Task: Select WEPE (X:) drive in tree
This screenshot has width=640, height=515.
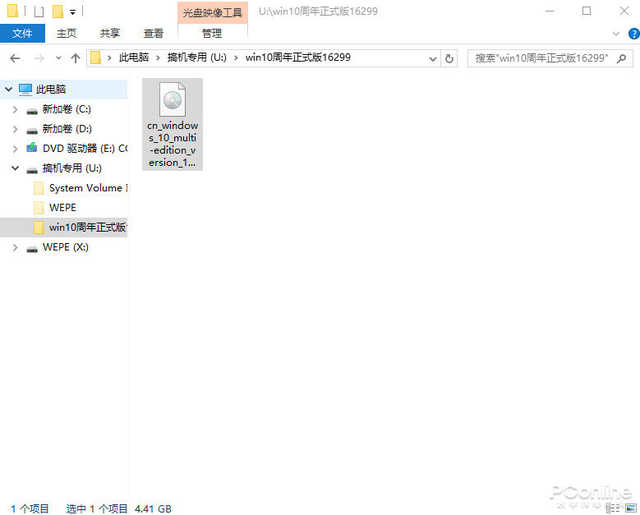Action: [65, 247]
